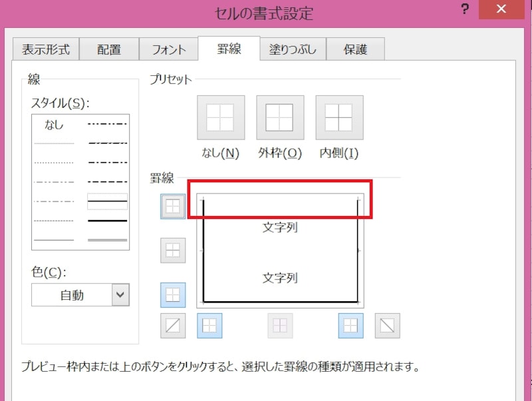The height and width of the screenshot is (401, 532).
Task: Switch to the 表示形式 tab
Action: click(x=46, y=49)
